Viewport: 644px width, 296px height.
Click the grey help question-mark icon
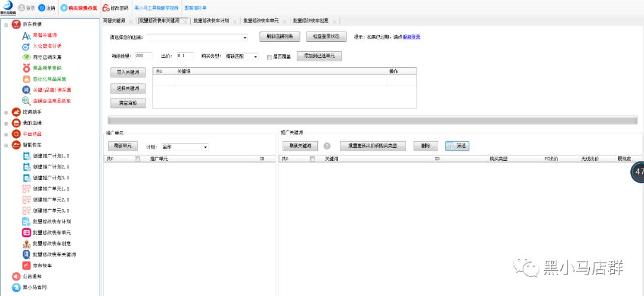pos(327,146)
